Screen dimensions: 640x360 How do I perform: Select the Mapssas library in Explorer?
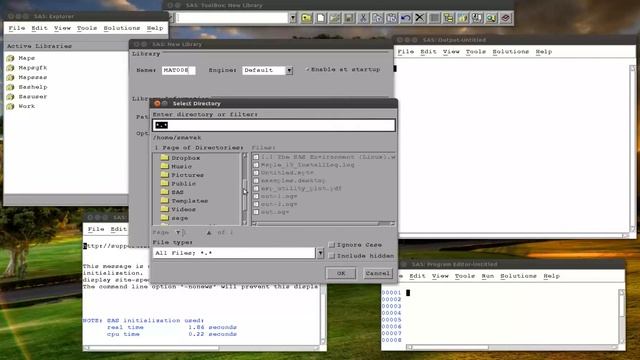(27, 78)
